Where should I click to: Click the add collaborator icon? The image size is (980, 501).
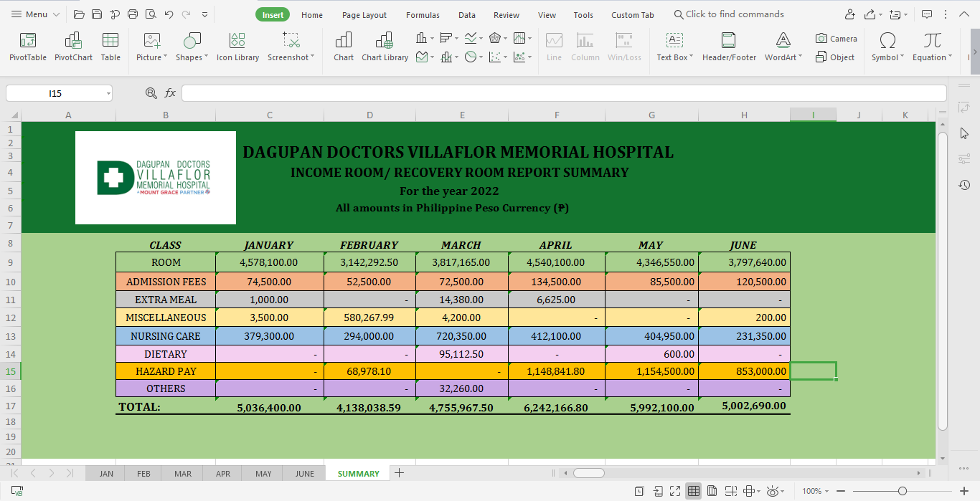click(850, 14)
